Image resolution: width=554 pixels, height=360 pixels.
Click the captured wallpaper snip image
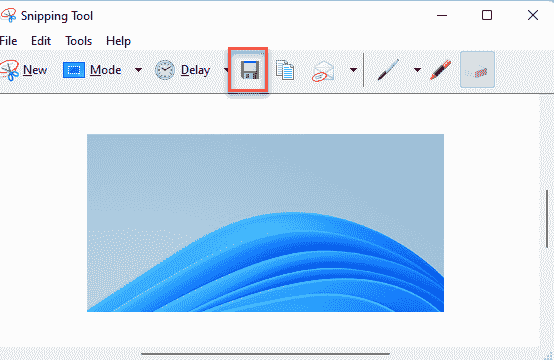[265, 223]
